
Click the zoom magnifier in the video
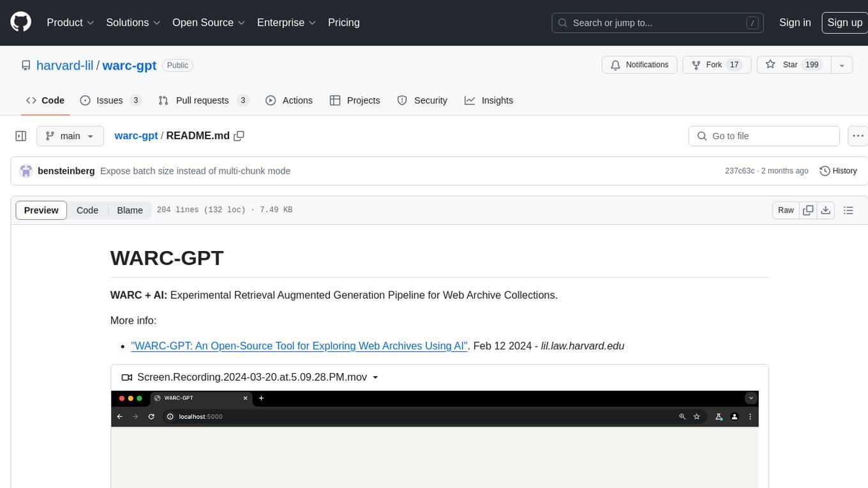pos(682,416)
